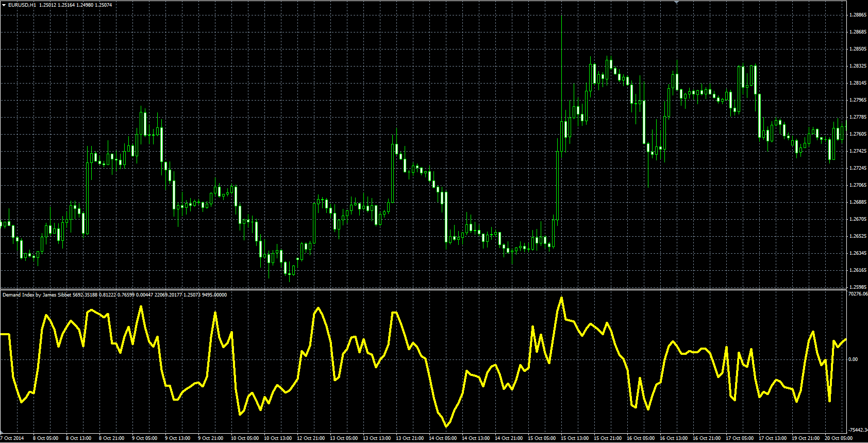868x443 pixels.
Task: Click price level 1.27245 on the scale
Action: point(857,168)
